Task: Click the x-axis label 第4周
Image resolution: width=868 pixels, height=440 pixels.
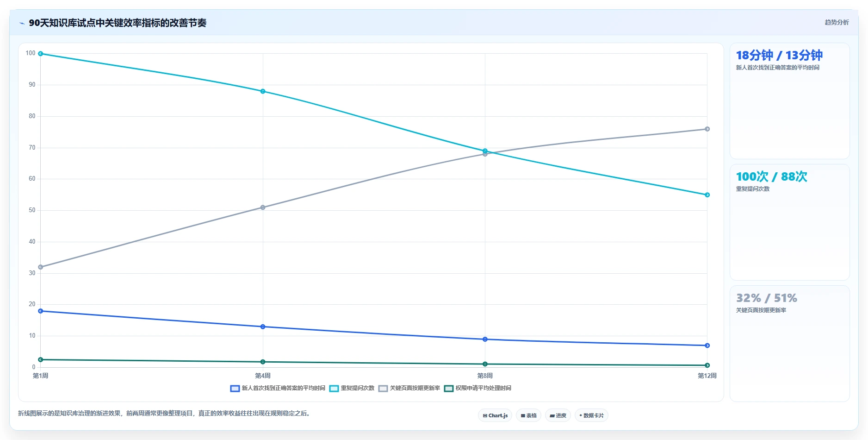Action: [263, 376]
